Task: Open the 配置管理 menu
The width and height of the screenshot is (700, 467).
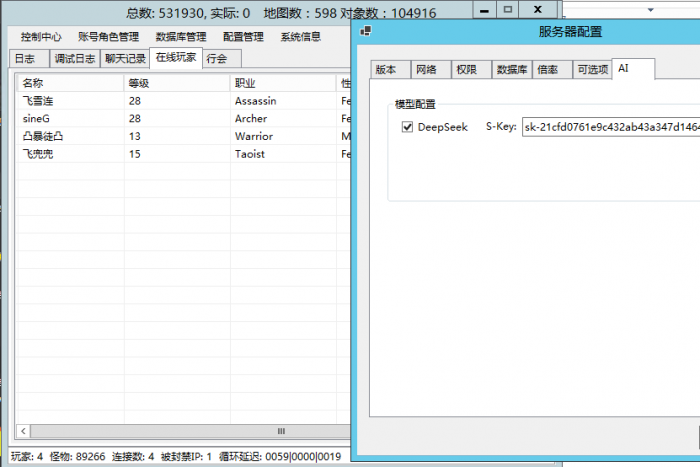Action: tap(243, 37)
